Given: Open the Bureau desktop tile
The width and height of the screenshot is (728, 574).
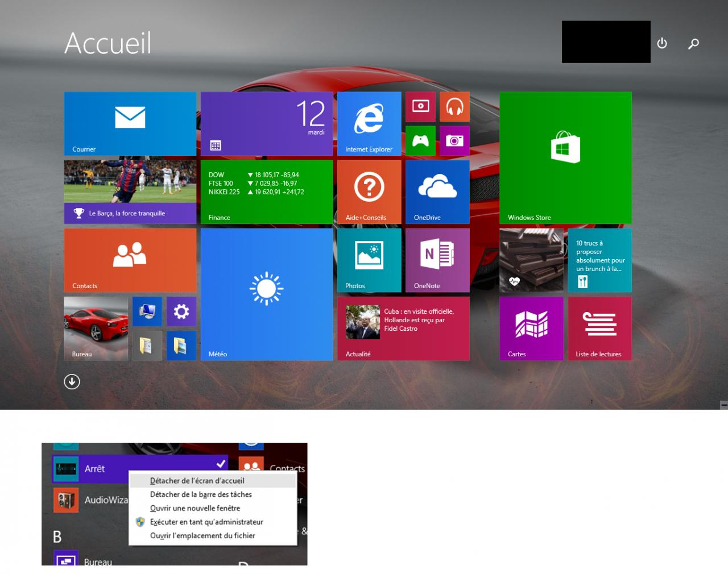Looking at the screenshot, I should [96, 328].
